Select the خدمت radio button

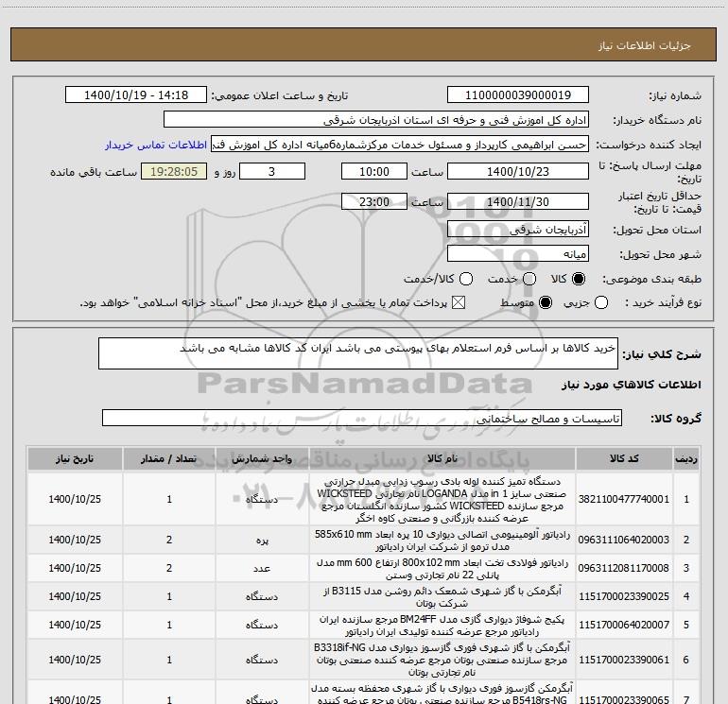529,279
